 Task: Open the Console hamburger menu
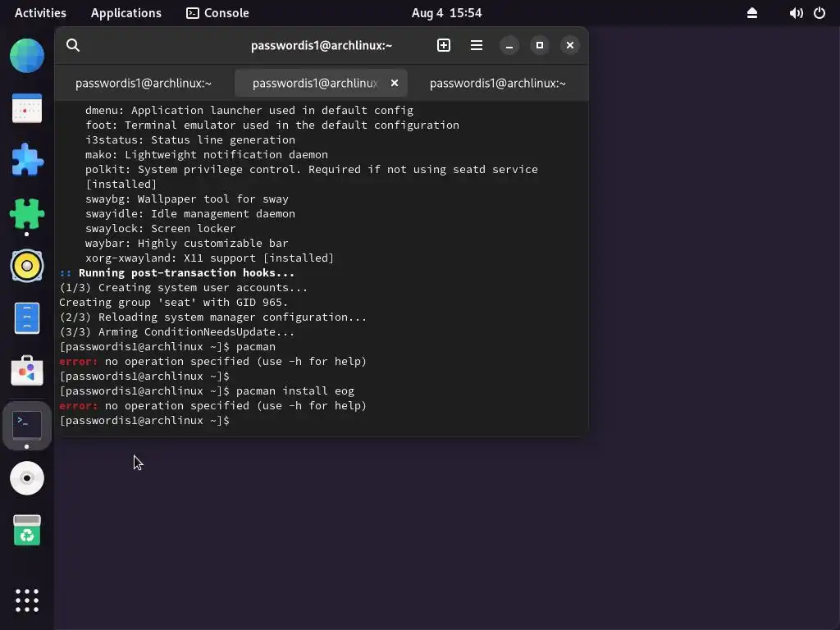477,46
